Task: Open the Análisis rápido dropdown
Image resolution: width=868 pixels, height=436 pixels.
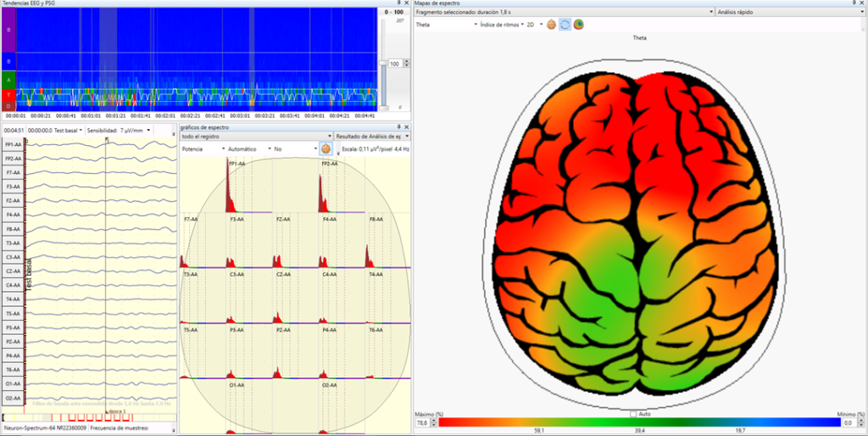Action: tap(791, 12)
